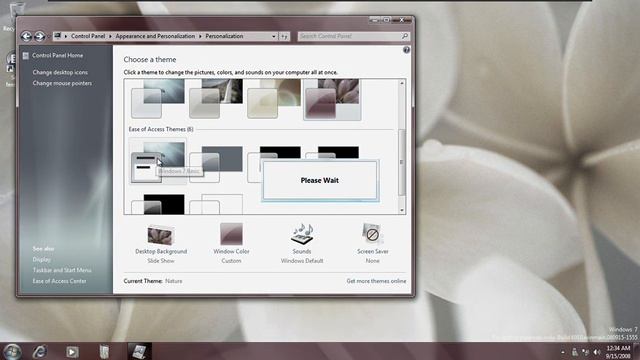This screenshot has height=360, width=640.
Task: Open Change mouse pointers link
Action: (62, 83)
